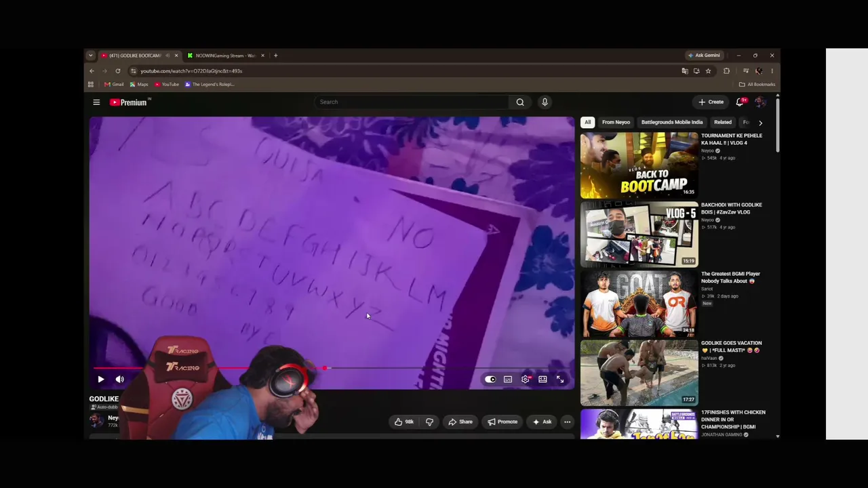Open the player settings gear
Screen dimensions: 868x488
526,380
